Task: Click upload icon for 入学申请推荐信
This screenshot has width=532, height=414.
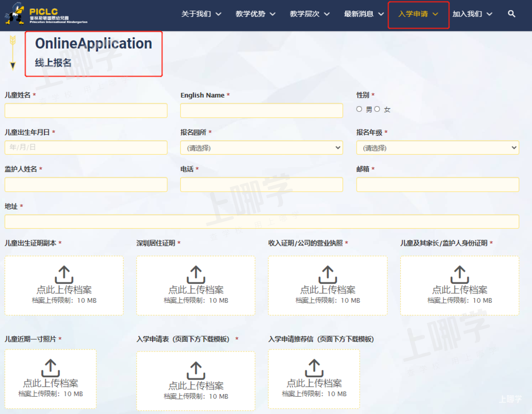Action: pos(314,367)
